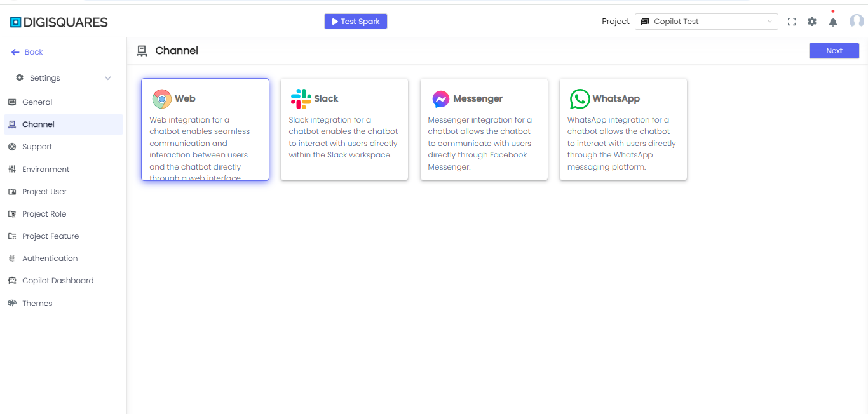Click the Test Spark button
868x414 pixels.
click(356, 22)
